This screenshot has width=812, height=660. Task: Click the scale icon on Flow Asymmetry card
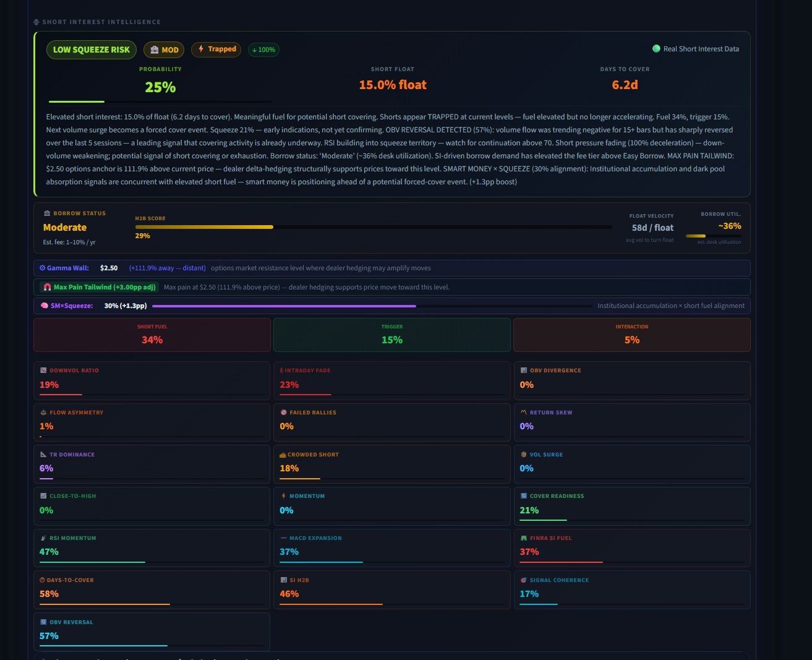[43, 412]
